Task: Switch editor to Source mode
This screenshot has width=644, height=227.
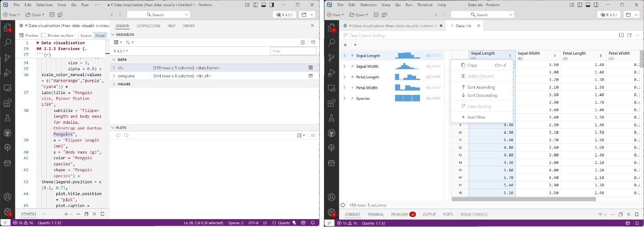Action: point(86,35)
